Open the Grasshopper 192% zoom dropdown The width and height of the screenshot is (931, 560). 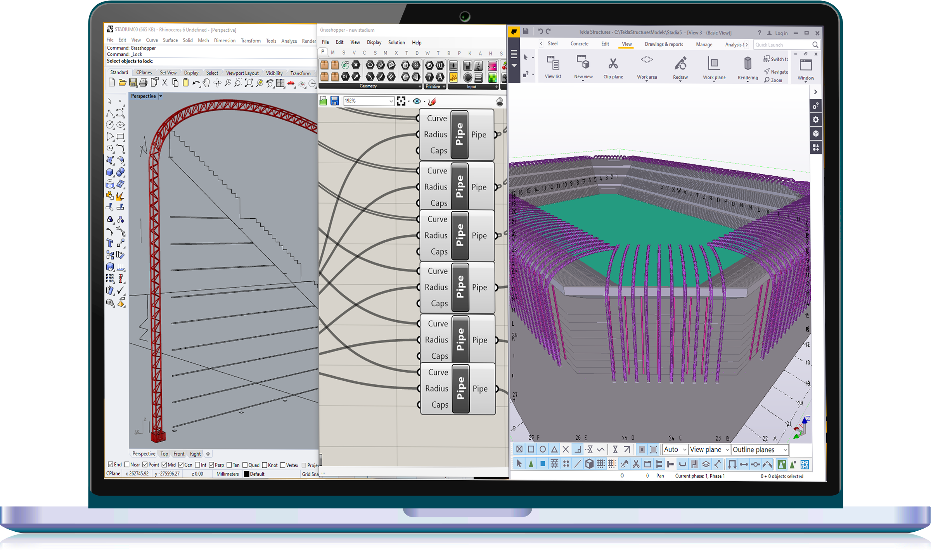(x=391, y=101)
